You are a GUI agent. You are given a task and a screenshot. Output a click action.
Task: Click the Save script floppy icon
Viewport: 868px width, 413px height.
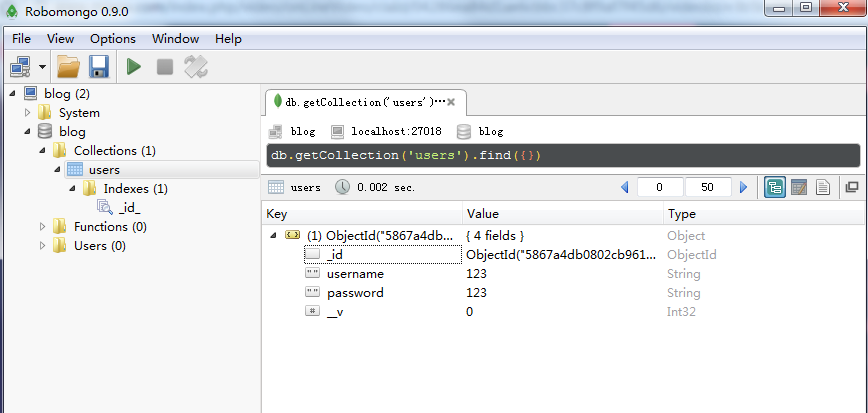[98, 67]
